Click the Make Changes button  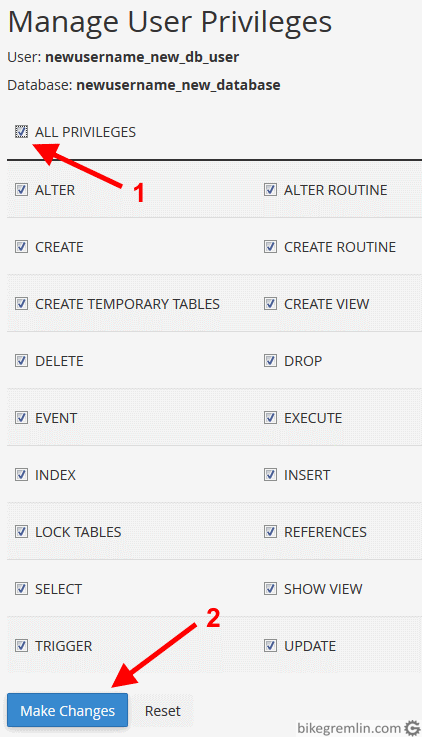pos(67,710)
